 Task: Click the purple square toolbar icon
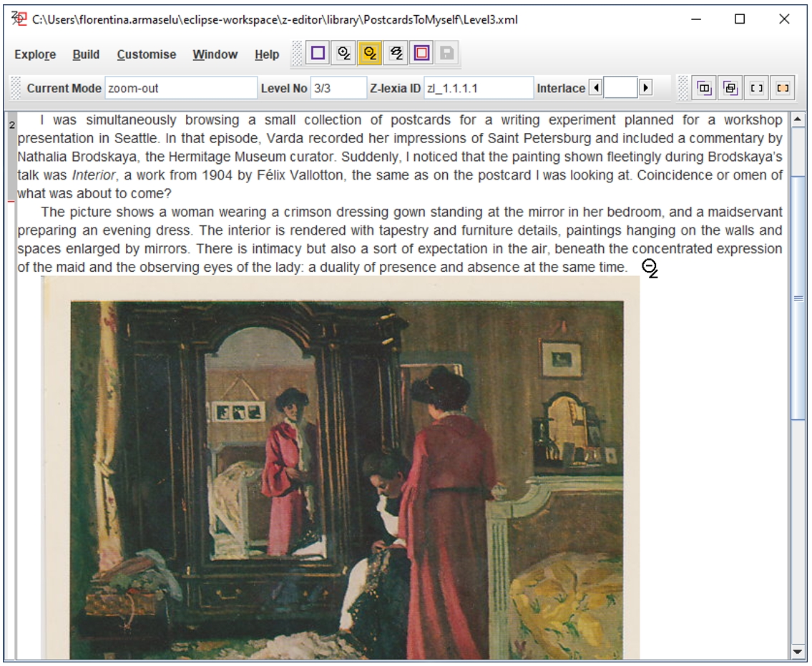(318, 53)
